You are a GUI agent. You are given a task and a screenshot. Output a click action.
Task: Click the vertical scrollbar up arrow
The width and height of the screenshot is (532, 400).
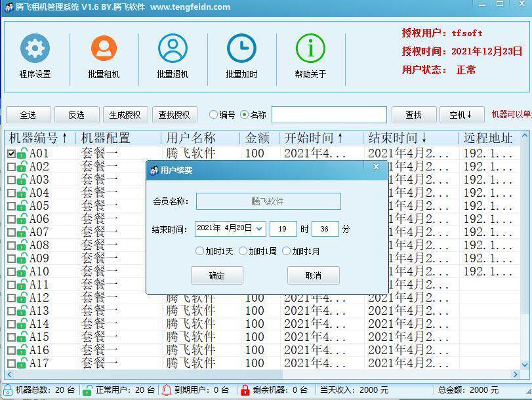(x=525, y=135)
